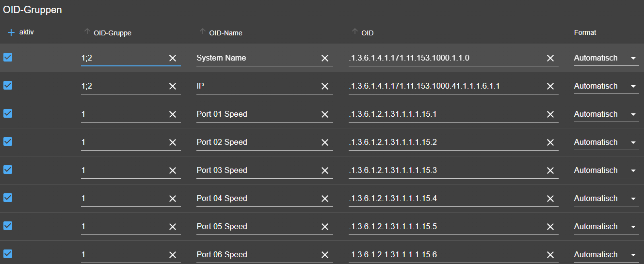Disable the Port 04 Speed row checkbox
This screenshot has width=644, height=264.
(8, 198)
